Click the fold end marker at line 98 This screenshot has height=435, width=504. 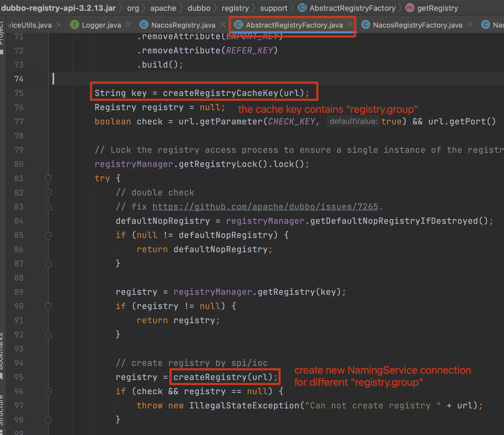point(48,420)
